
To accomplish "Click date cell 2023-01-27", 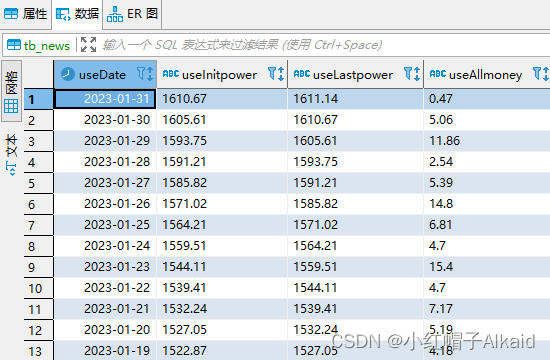I will (x=105, y=183).
